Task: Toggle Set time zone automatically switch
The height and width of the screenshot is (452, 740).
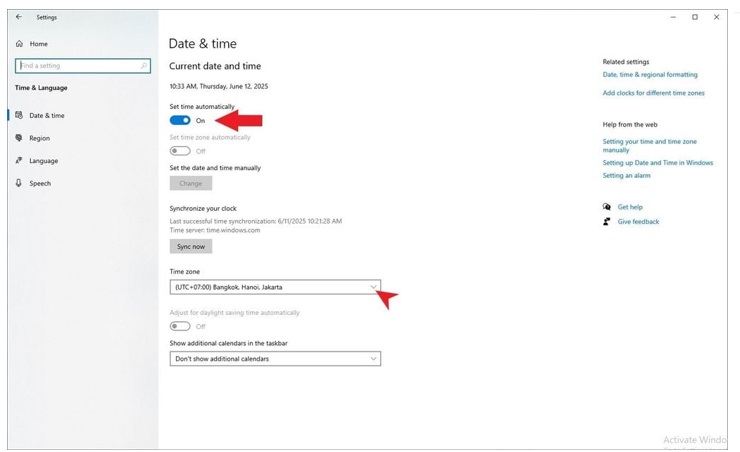Action: click(180, 151)
